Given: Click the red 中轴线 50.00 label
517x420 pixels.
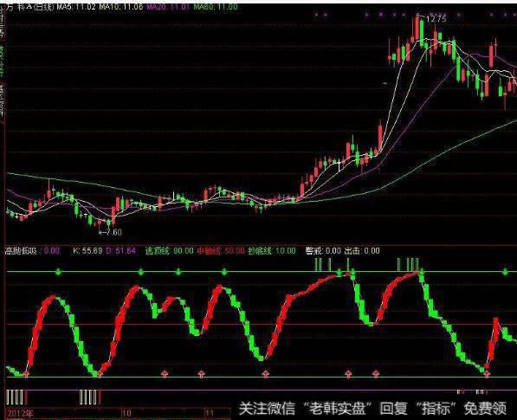Looking at the screenshot, I should pos(221,251).
